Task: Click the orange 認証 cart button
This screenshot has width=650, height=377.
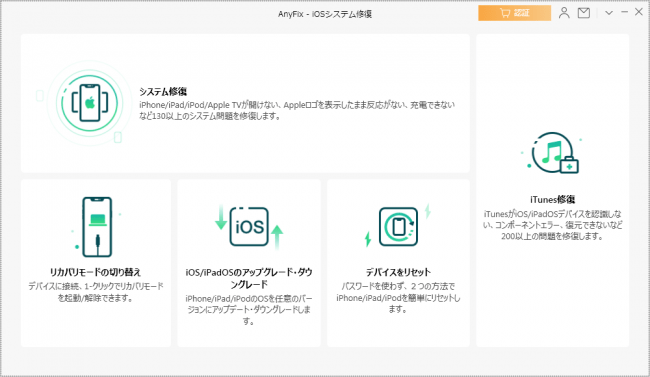Action: tap(514, 13)
